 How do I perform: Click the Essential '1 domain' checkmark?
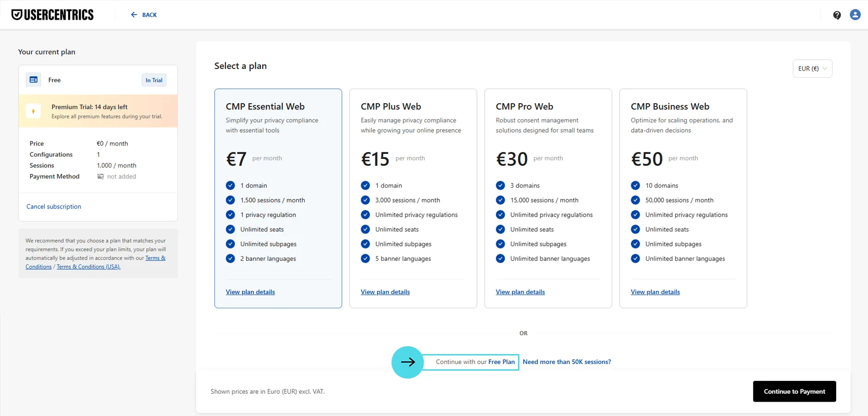pyautogui.click(x=230, y=185)
